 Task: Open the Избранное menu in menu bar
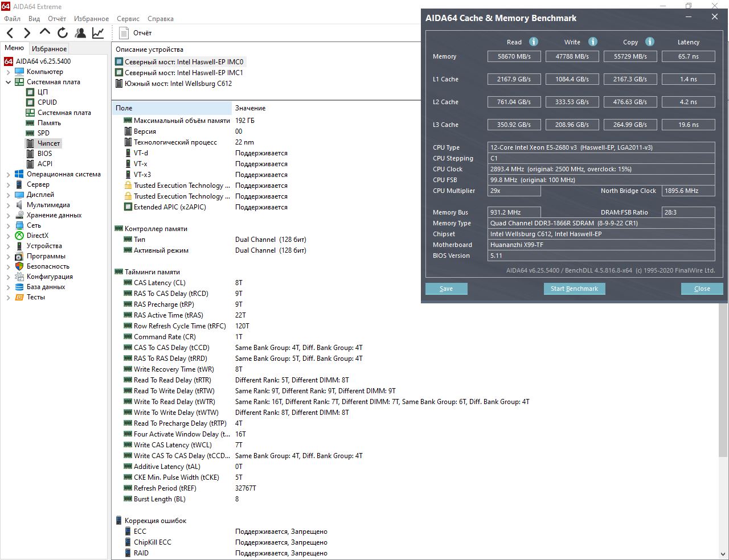(x=91, y=19)
